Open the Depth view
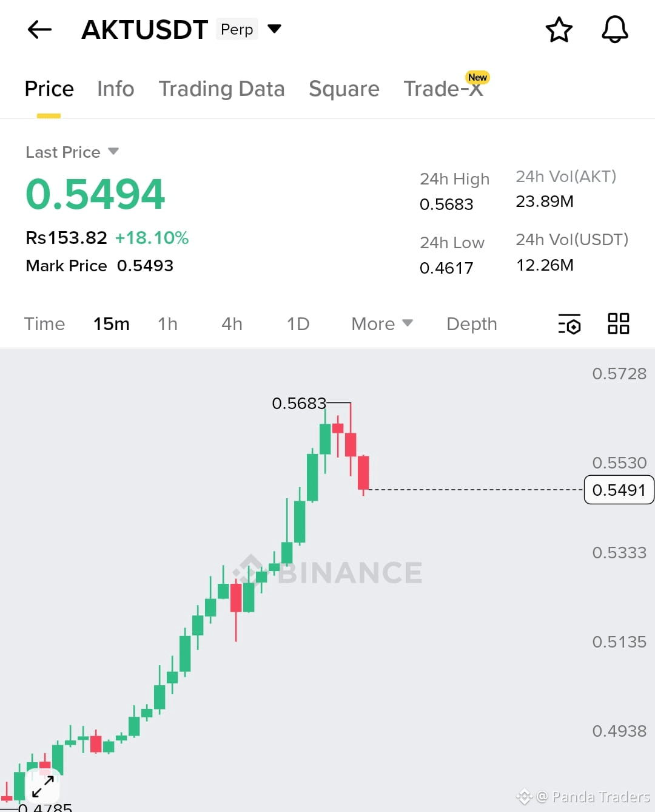 pos(471,324)
